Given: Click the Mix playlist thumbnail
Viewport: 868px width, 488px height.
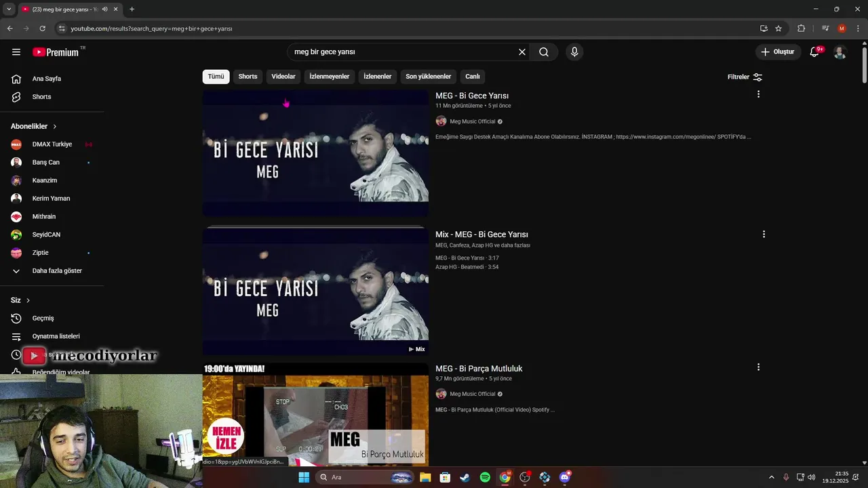Looking at the screenshot, I should (x=315, y=291).
